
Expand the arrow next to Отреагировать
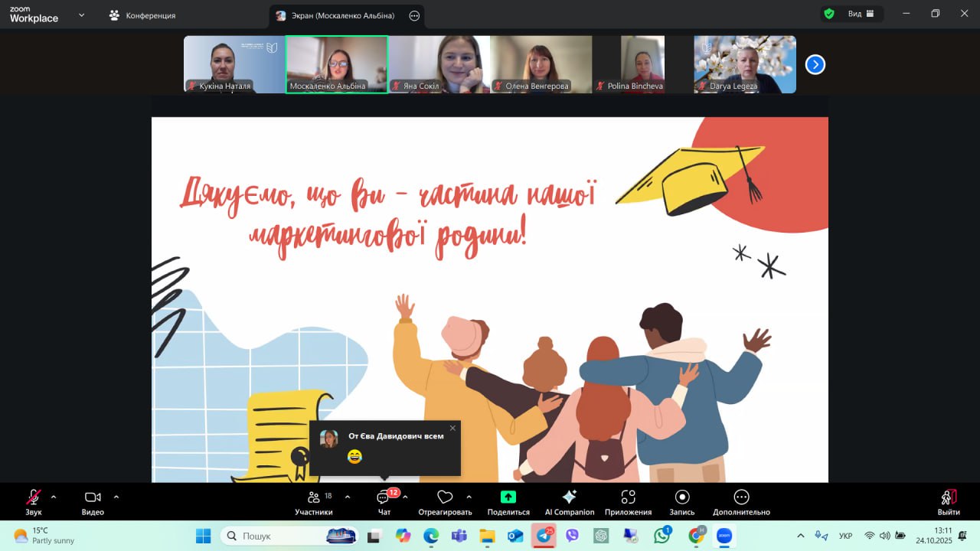pos(469,497)
